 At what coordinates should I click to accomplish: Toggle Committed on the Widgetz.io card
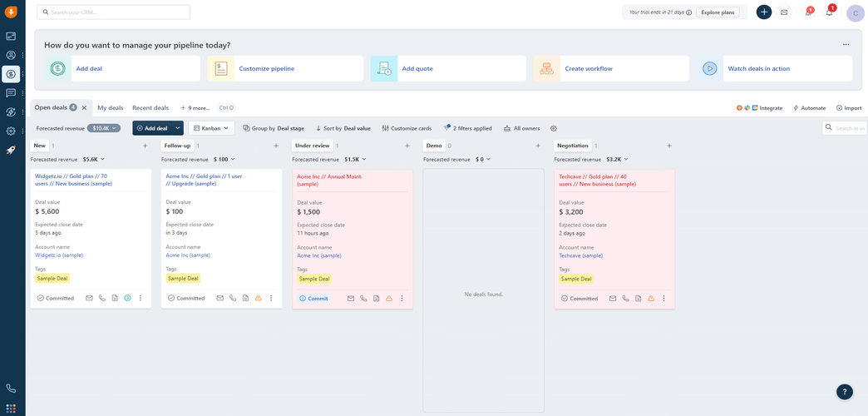coord(56,298)
